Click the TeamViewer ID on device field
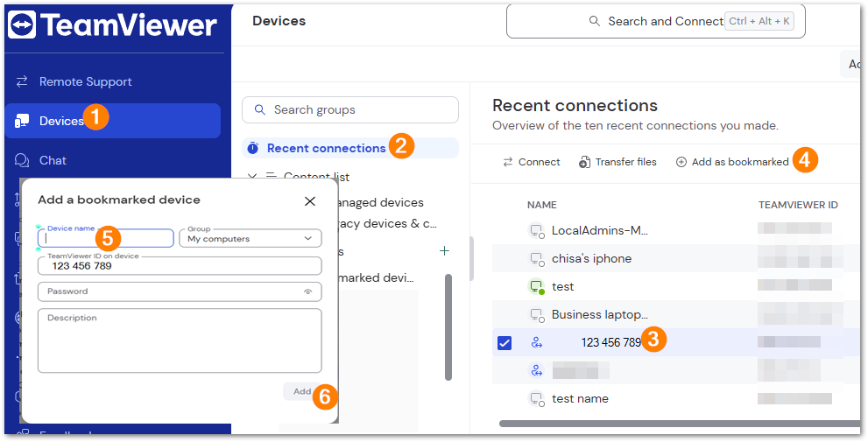The width and height of the screenshot is (868, 442). click(x=180, y=265)
